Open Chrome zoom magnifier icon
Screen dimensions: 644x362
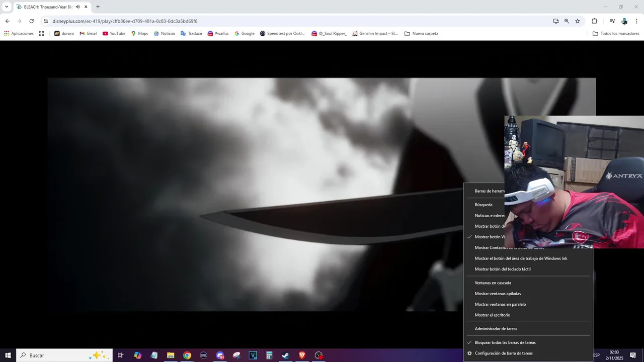[567, 21]
